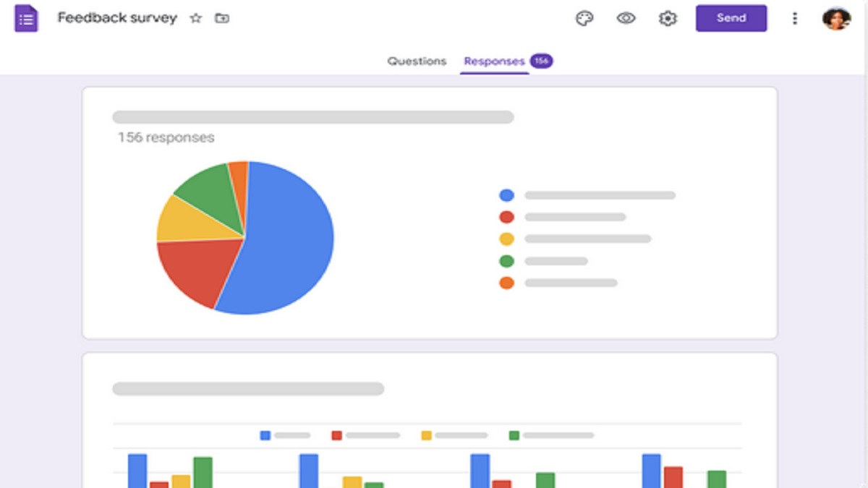Open the move to folder icon
The height and width of the screenshot is (488, 868).
coord(222,19)
